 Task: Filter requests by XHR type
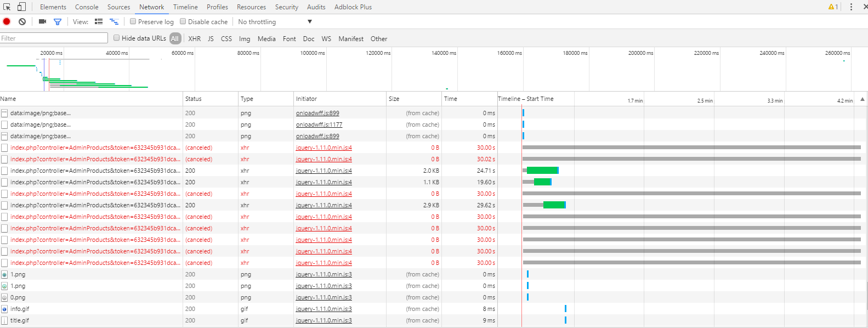195,39
